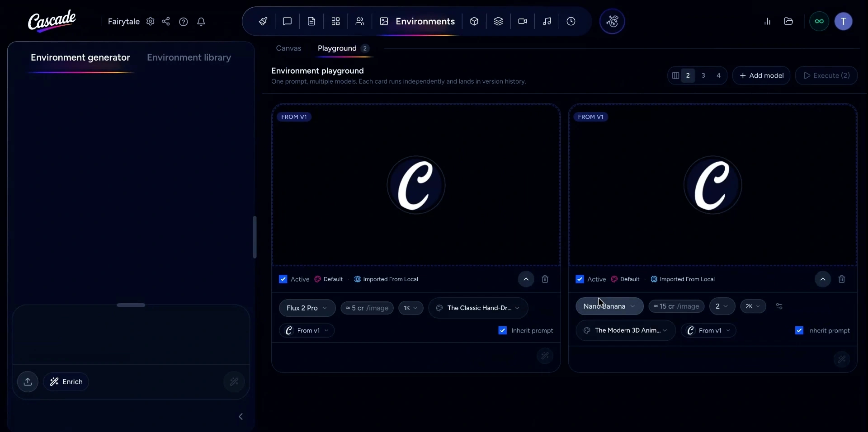Image resolution: width=868 pixels, height=432 pixels.
Task: Open the image count 2 dropdown
Action: 722,306
